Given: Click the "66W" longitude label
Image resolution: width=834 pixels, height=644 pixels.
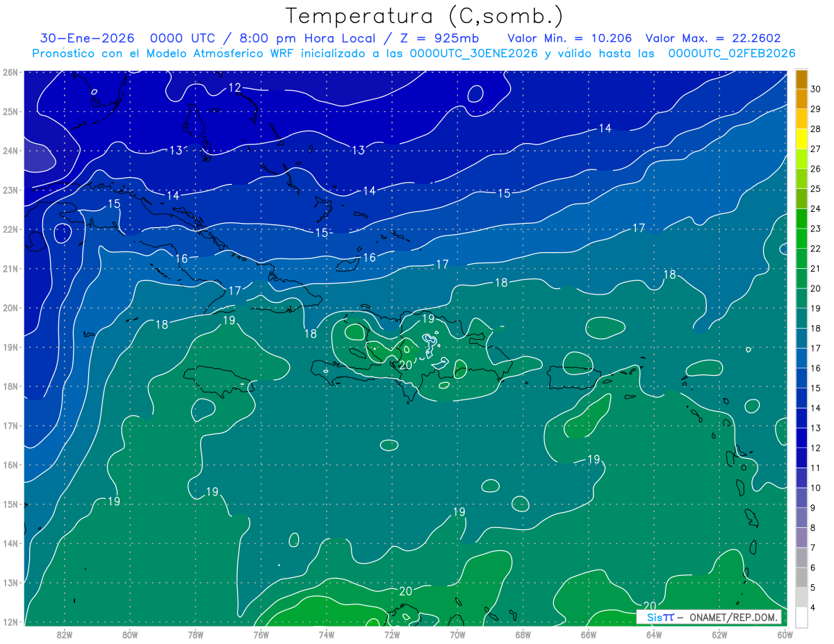Looking at the screenshot, I should (588, 634).
